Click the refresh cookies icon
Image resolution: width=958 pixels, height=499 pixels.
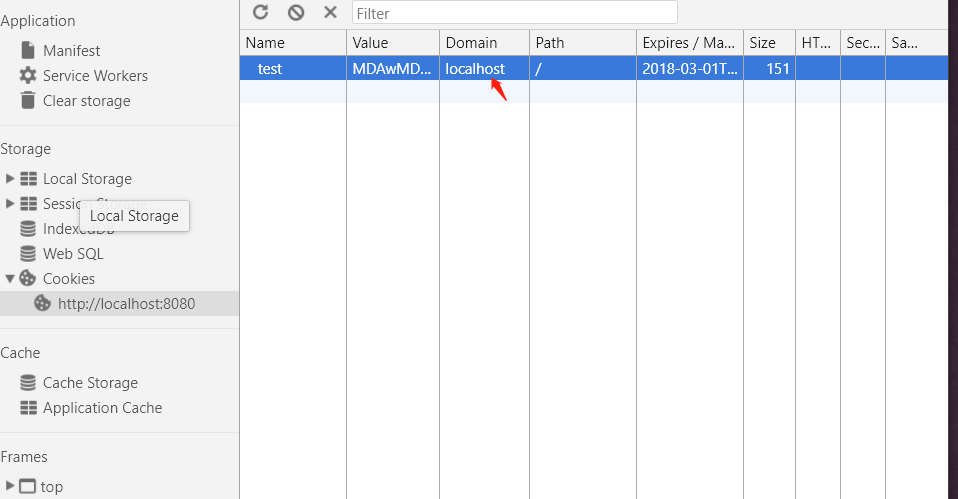(261, 12)
